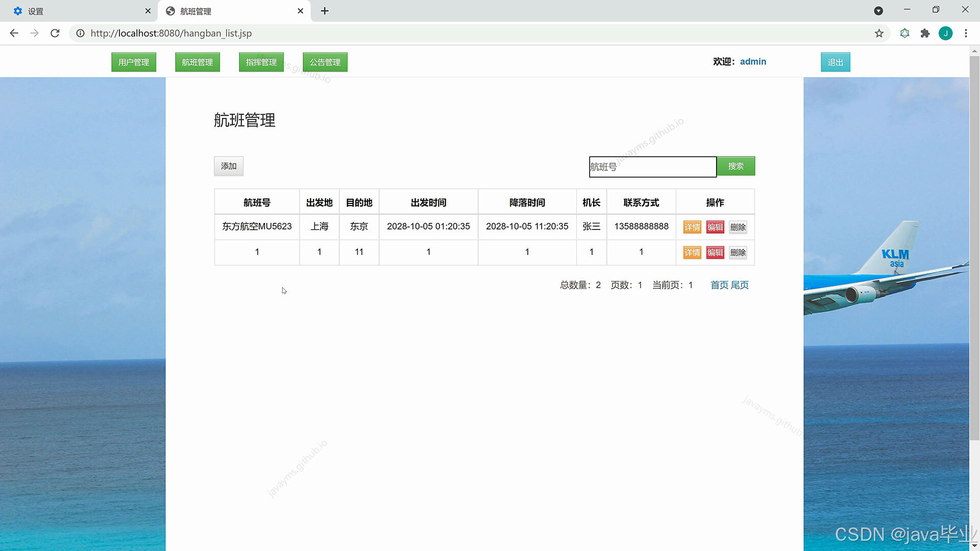Select cell 东方航空MU5623
Screen dimensions: 980x551
click(x=257, y=227)
